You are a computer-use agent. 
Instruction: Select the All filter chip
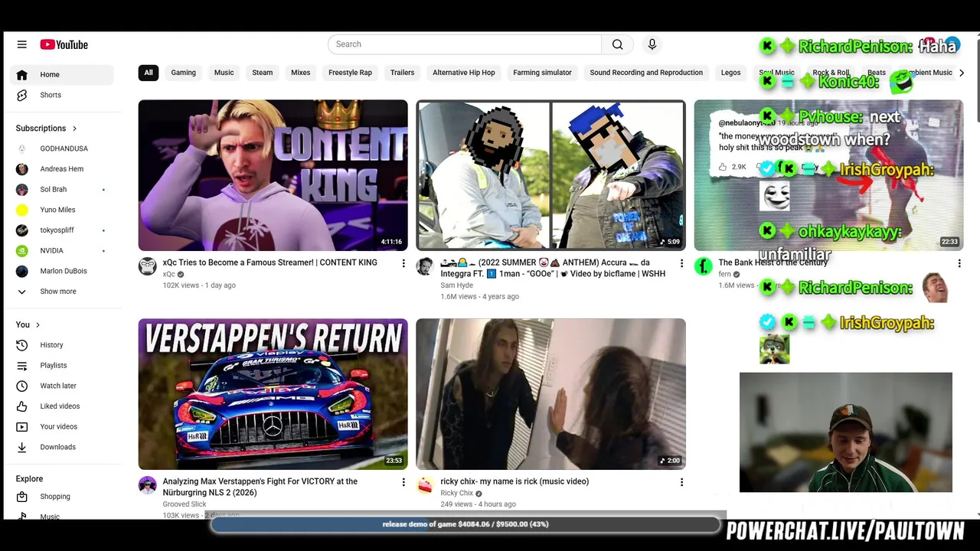point(149,73)
